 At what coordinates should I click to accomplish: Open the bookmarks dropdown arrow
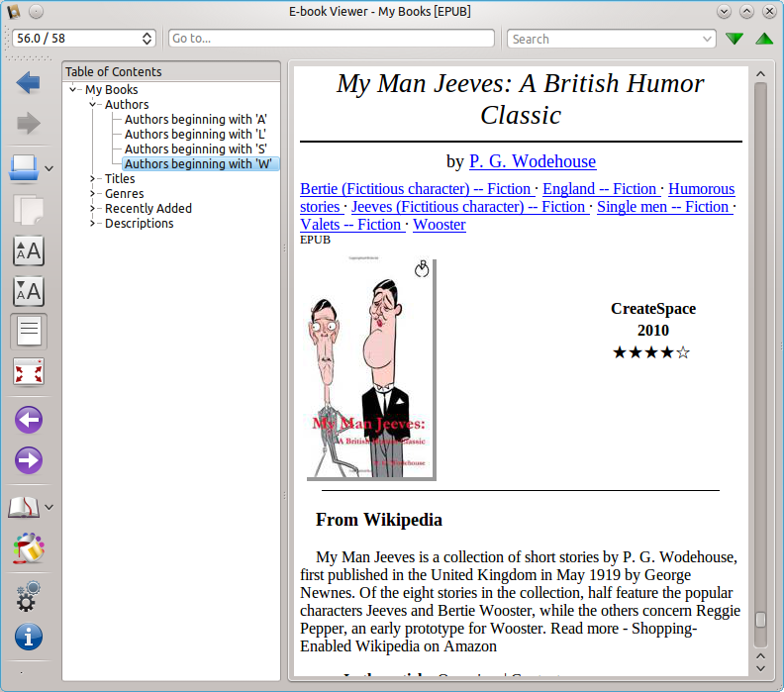click(x=49, y=507)
